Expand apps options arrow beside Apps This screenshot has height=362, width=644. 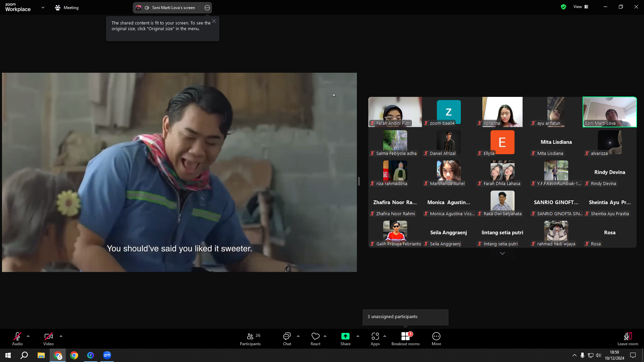[x=385, y=336]
